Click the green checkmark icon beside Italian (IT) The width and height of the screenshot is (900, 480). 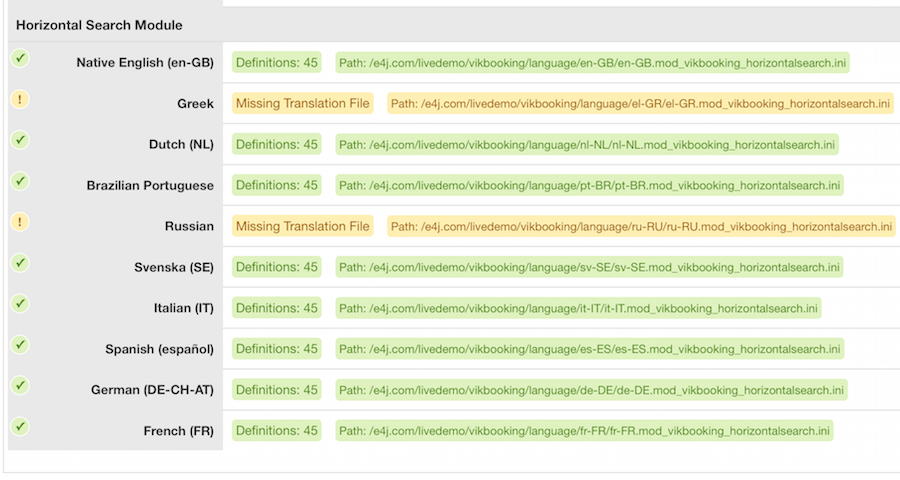pos(20,304)
